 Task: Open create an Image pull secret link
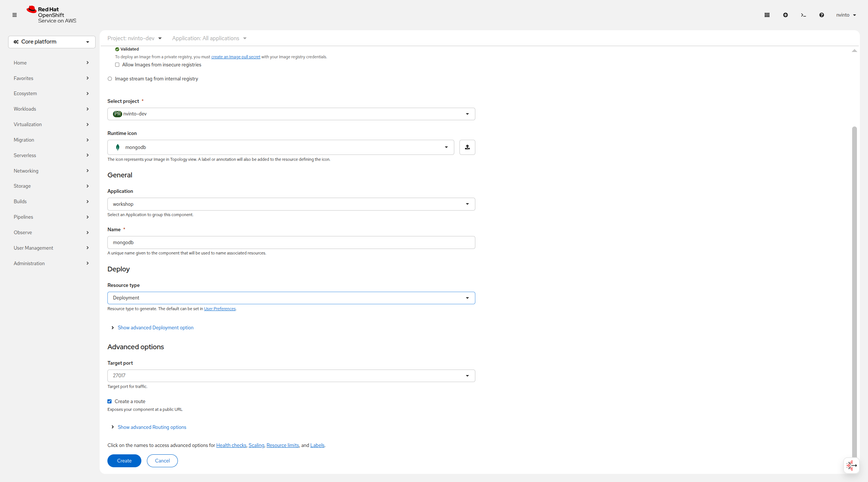(x=235, y=57)
